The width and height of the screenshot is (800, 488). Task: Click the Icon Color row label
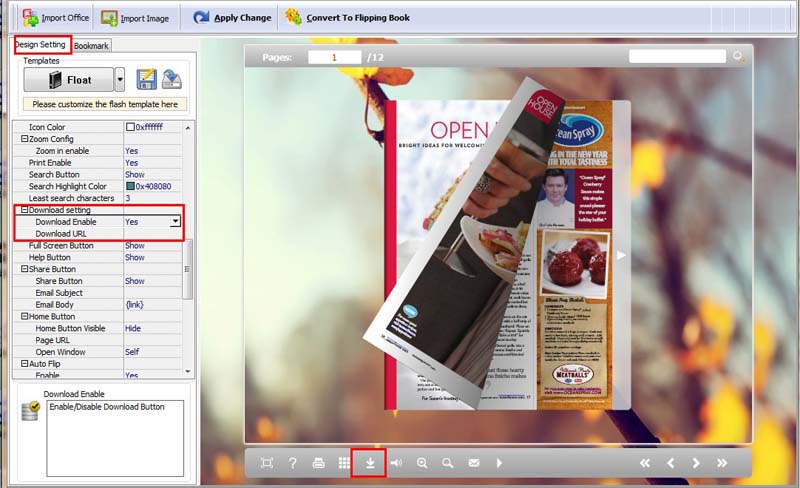click(x=47, y=127)
